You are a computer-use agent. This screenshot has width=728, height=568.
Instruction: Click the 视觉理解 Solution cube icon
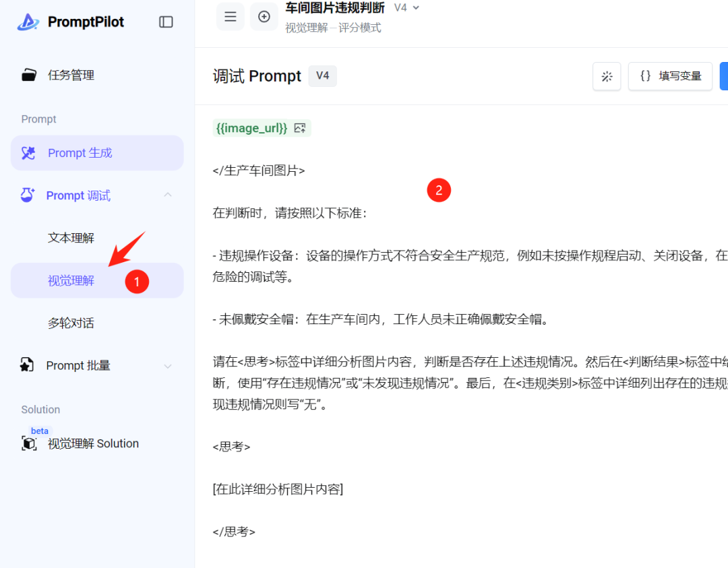[29, 443]
